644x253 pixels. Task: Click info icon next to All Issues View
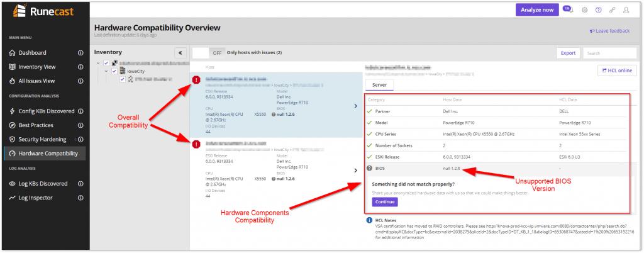80,81
